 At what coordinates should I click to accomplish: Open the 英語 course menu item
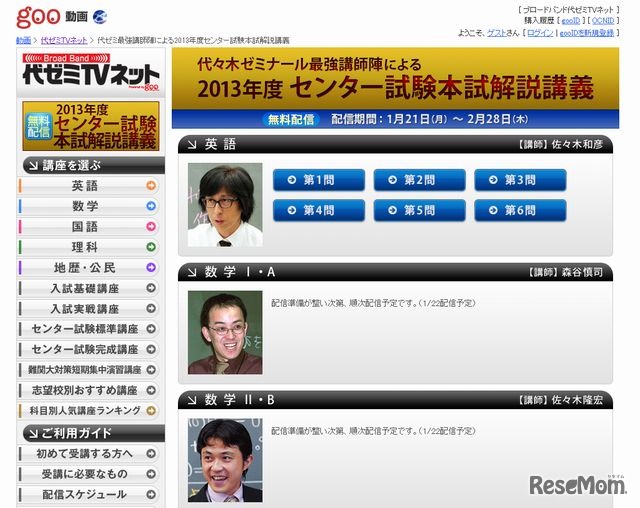coord(89,186)
